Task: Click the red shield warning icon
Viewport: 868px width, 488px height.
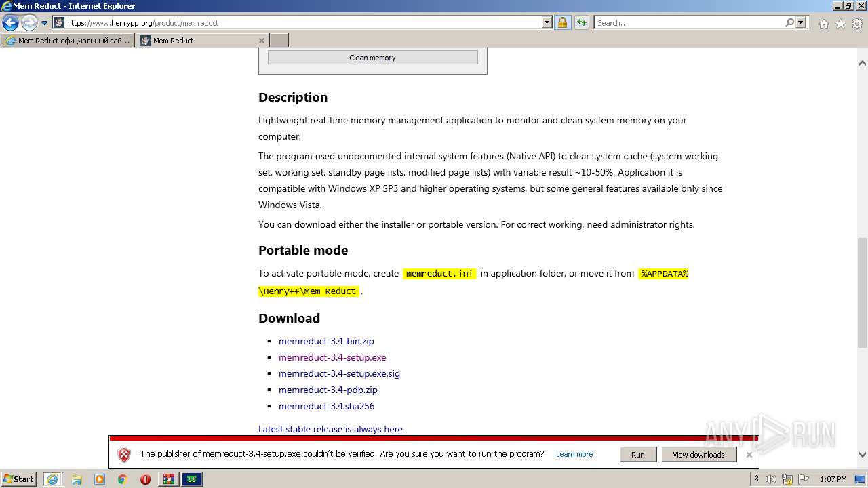Action: coord(124,455)
